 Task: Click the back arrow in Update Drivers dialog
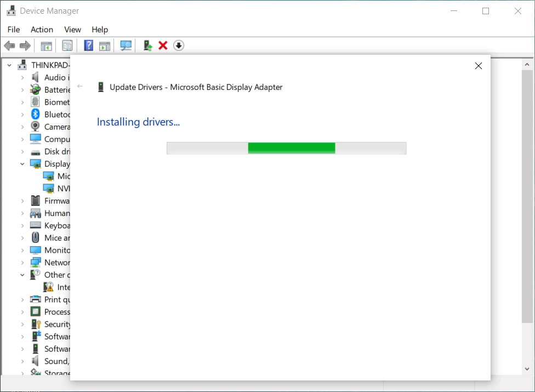[x=80, y=87]
